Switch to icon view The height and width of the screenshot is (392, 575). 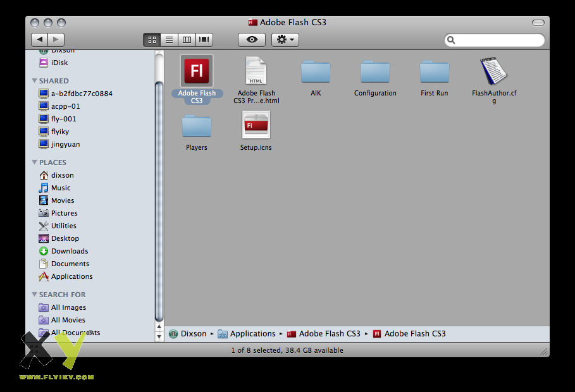pyautogui.click(x=152, y=40)
